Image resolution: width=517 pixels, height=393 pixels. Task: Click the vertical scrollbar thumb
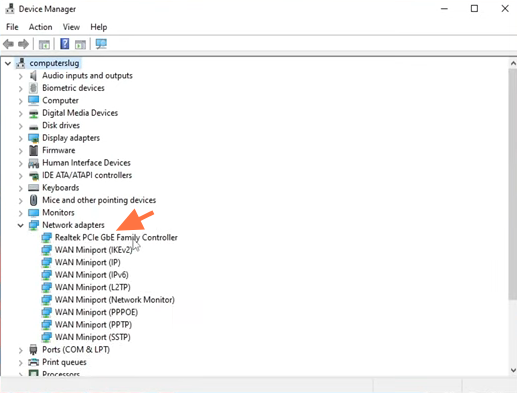pos(513,184)
